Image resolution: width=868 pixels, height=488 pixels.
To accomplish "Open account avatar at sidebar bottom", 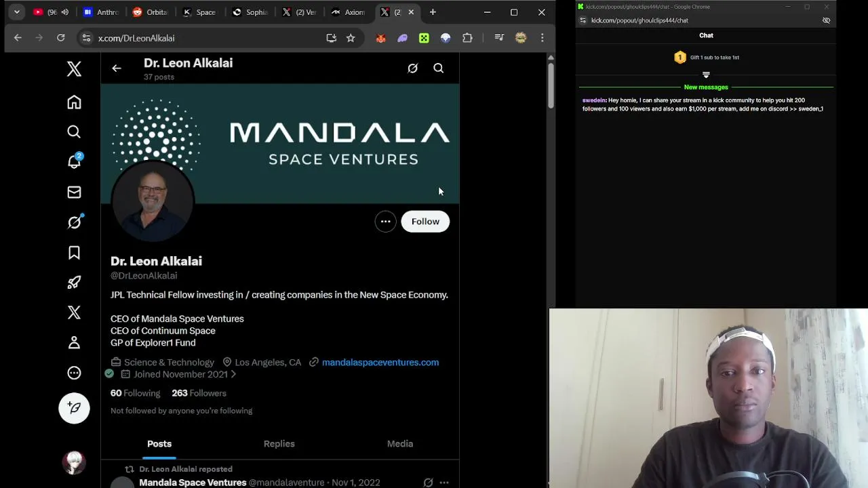I will coord(74,462).
